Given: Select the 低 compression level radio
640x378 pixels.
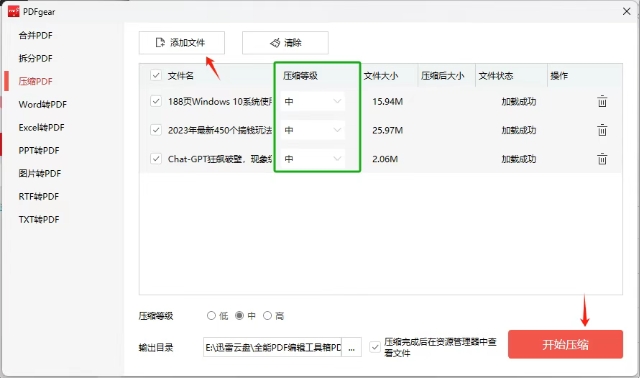Looking at the screenshot, I should click(211, 316).
